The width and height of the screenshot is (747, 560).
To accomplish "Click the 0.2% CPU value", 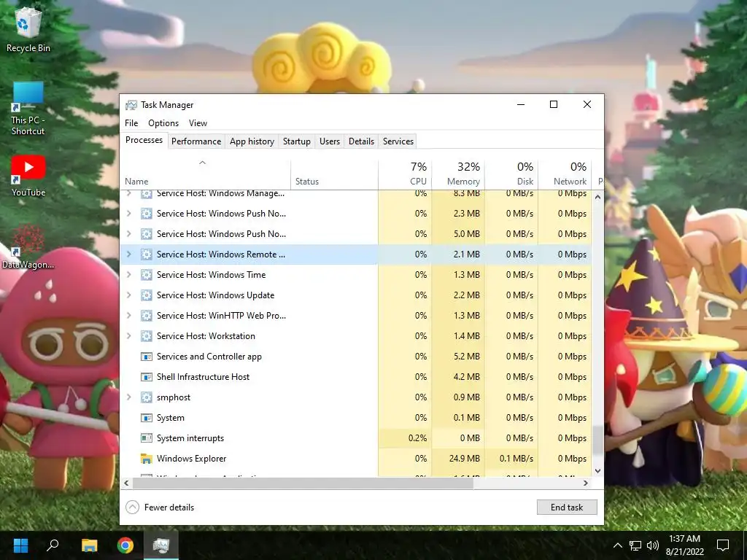I will point(417,438).
